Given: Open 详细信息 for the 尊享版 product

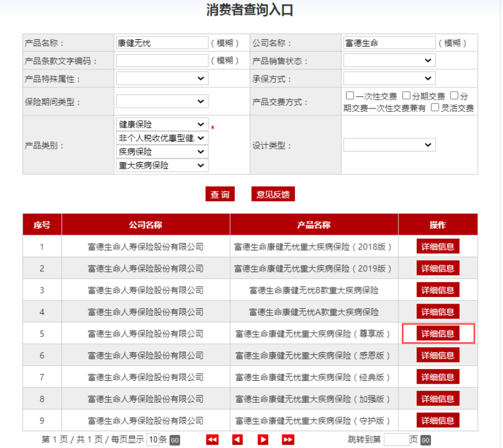Looking at the screenshot, I should click(438, 333).
